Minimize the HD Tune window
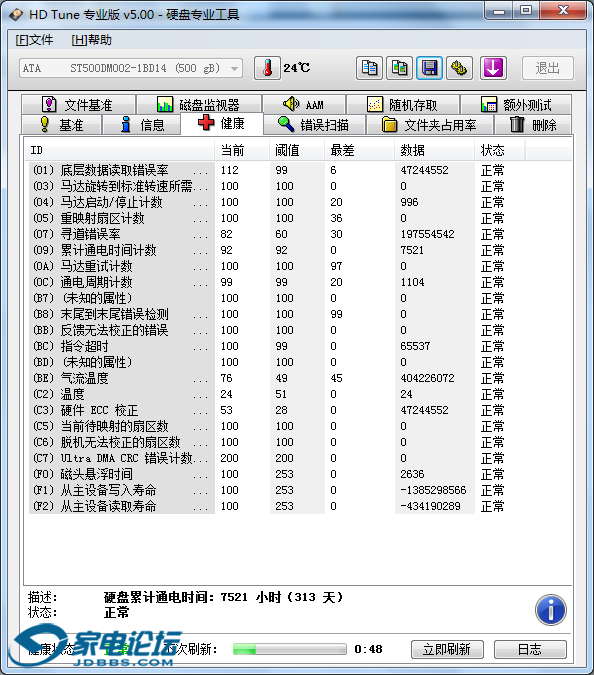The image size is (594, 675). point(499,11)
